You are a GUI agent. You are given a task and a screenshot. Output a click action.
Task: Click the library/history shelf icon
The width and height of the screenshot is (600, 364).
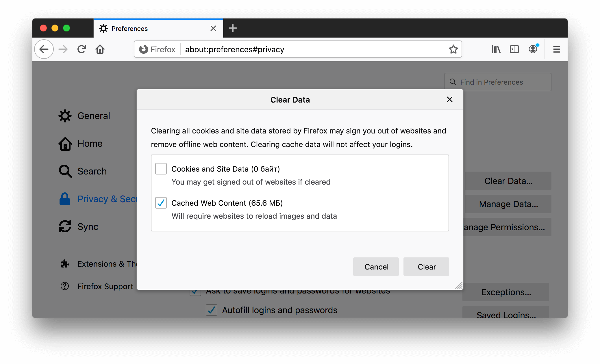pos(496,49)
